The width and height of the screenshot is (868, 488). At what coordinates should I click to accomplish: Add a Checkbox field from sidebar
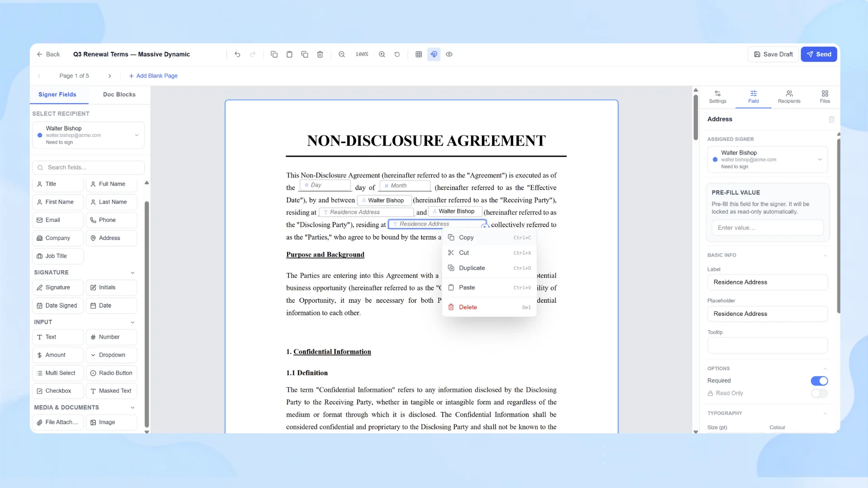coord(58,391)
